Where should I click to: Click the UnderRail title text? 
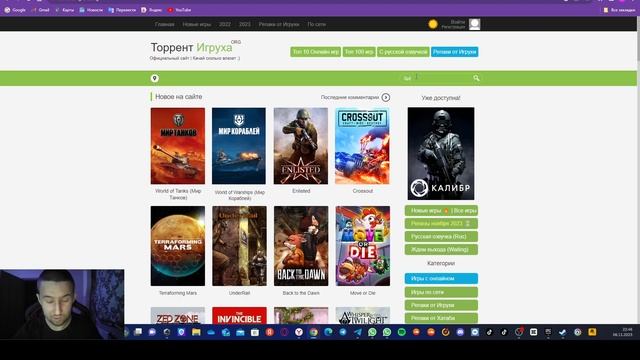coord(240,293)
